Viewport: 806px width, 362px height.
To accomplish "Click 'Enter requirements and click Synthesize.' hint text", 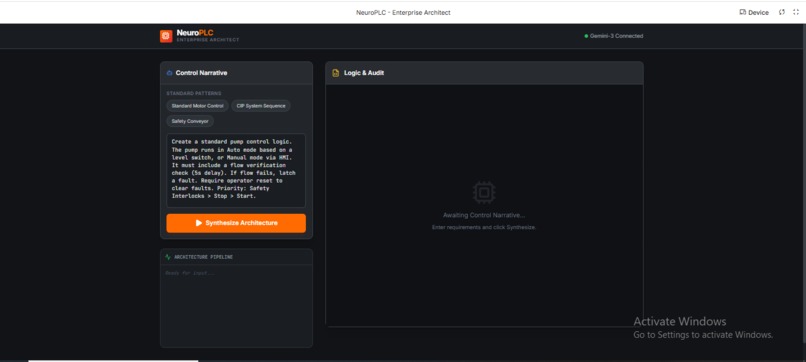I will point(484,227).
